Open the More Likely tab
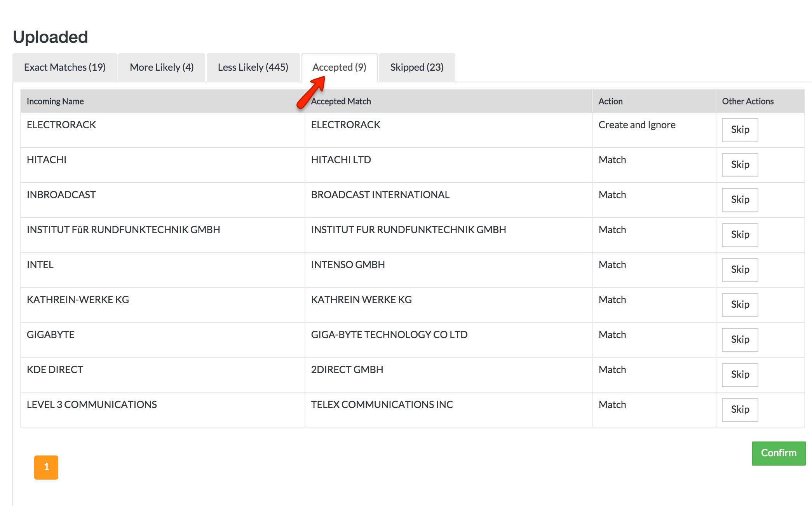Screen dimensions: 812x506 tap(161, 67)
